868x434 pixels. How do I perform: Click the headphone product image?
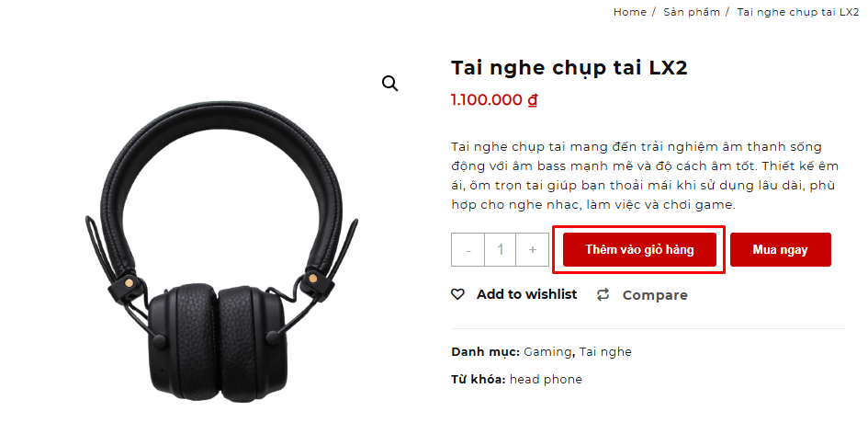(x=221, y=251)
